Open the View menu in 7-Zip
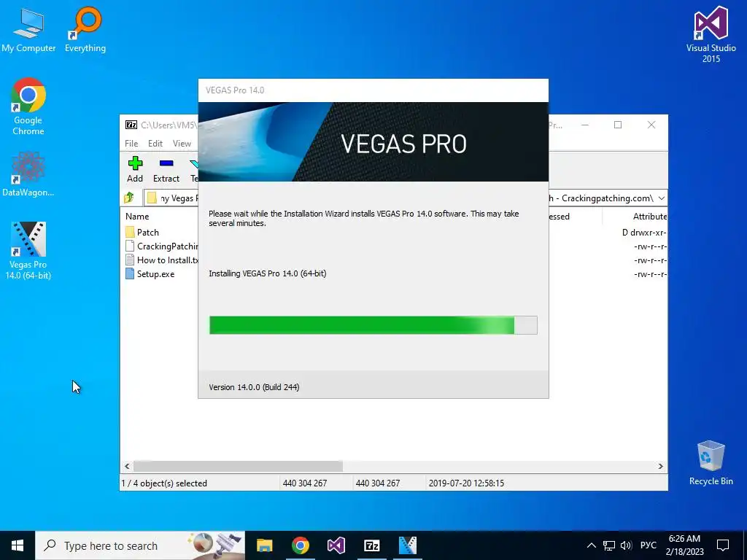 coord(182,144)
